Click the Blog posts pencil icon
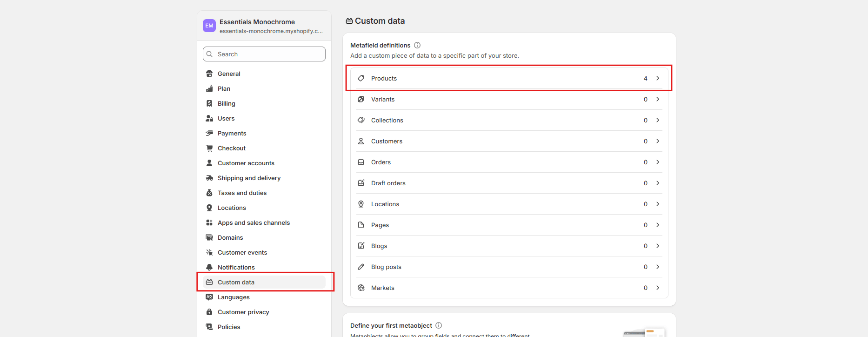Viewport: 868px width, 337px height. point(361,267)
